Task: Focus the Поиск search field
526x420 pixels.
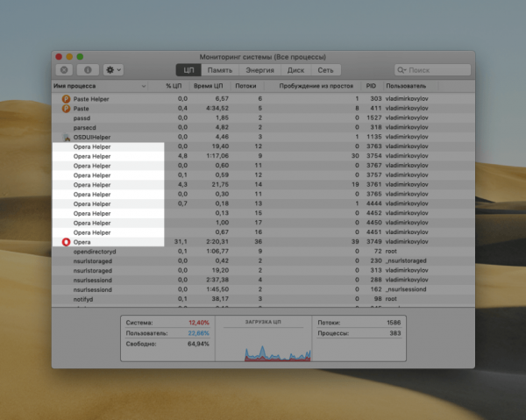Action: pos(433,70)
